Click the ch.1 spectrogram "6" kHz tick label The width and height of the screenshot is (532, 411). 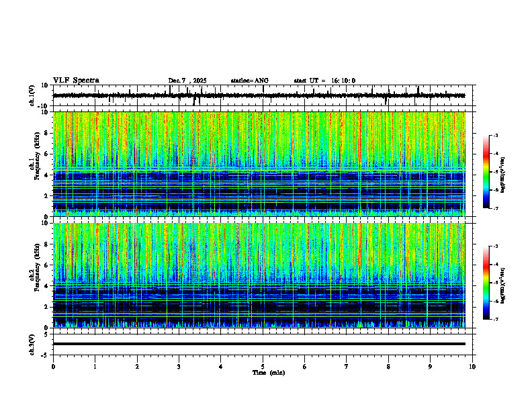click(x=46, y=154)
